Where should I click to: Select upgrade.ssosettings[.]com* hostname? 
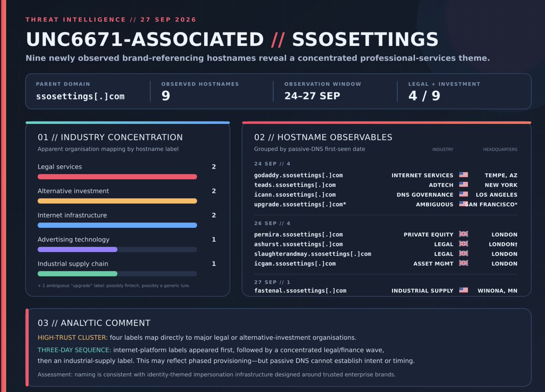coord(300,204)
